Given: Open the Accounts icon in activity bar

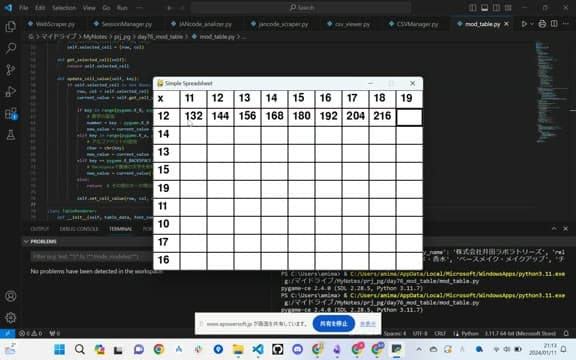Looking at the screenshot, I should pos(11,296).
